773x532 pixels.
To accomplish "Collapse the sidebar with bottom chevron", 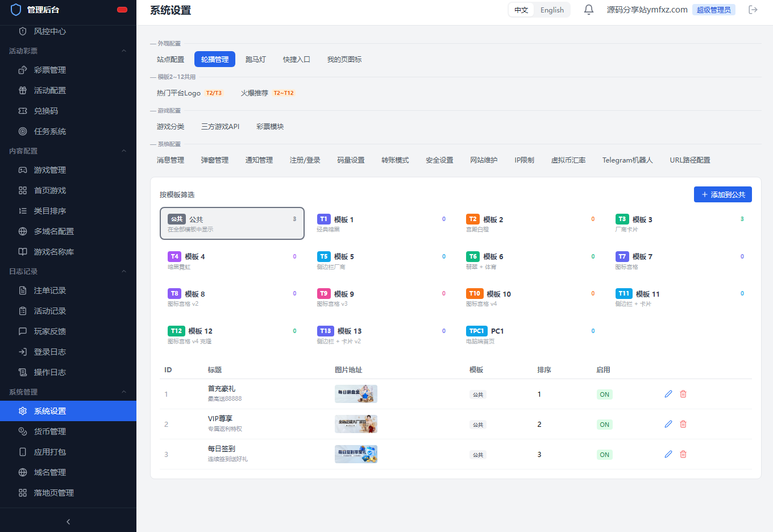I will click(x=68, y=522).
